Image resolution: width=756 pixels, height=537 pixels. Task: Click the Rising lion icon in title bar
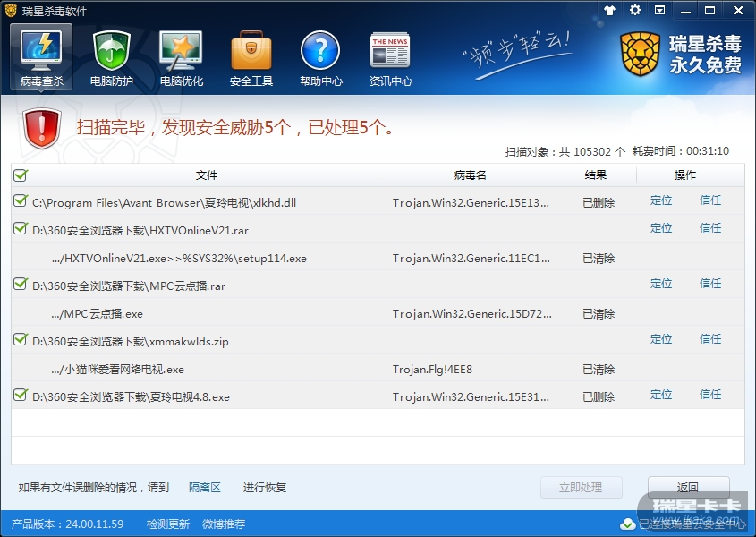(11, 10)
